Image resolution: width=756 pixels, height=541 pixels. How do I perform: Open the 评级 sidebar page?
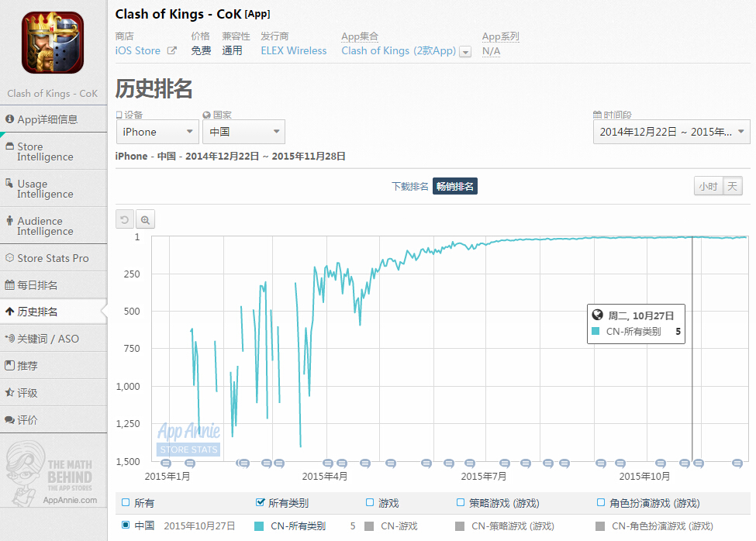(54, 393)
